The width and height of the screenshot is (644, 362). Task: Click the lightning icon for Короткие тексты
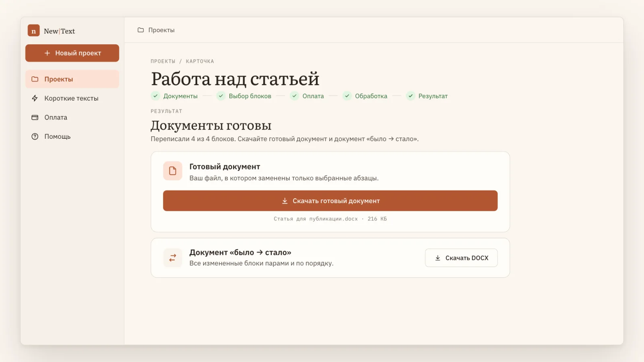[x=35, y=98]
